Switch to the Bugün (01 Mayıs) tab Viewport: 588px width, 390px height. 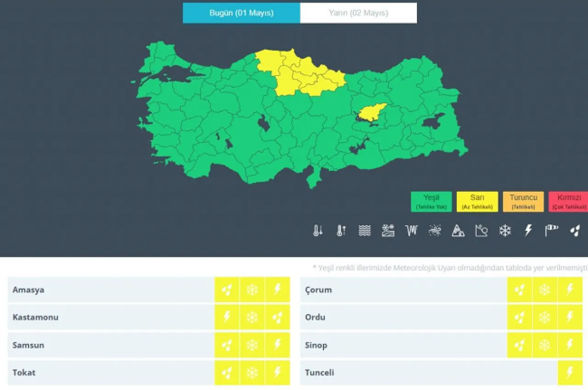(242, 13)
